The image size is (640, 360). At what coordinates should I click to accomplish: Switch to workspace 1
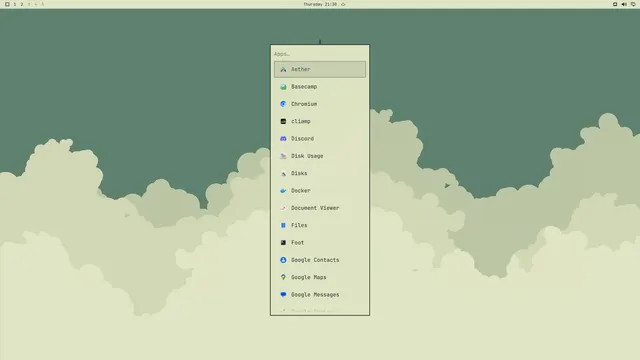(x=15, y=4)
